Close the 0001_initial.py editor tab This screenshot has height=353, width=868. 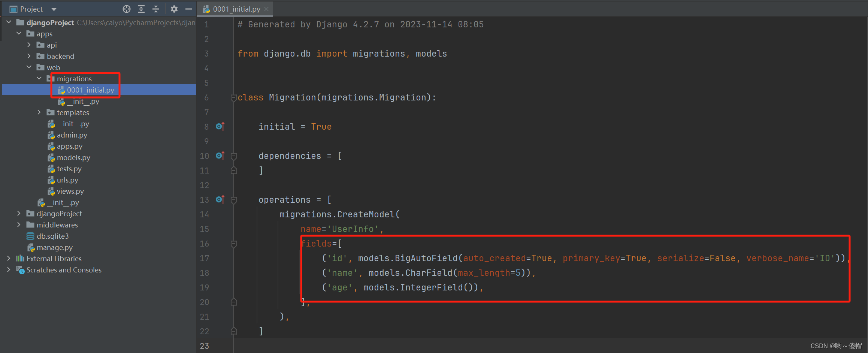[266, 9]
